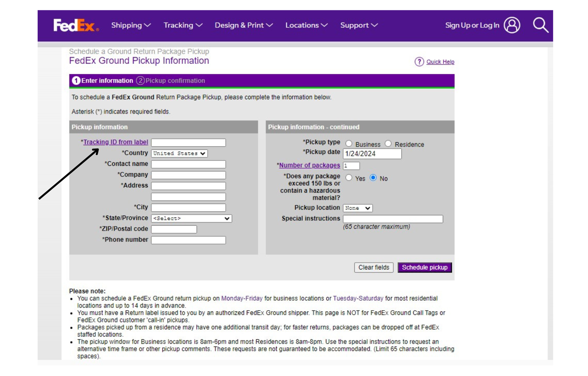This screenshot has width=588, height=376.
Task: Open the Tracking menu
Action: 183,25
